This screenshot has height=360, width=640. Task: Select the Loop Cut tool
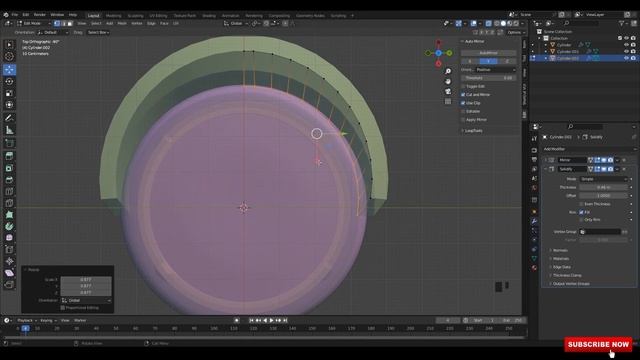pos(9,191)
